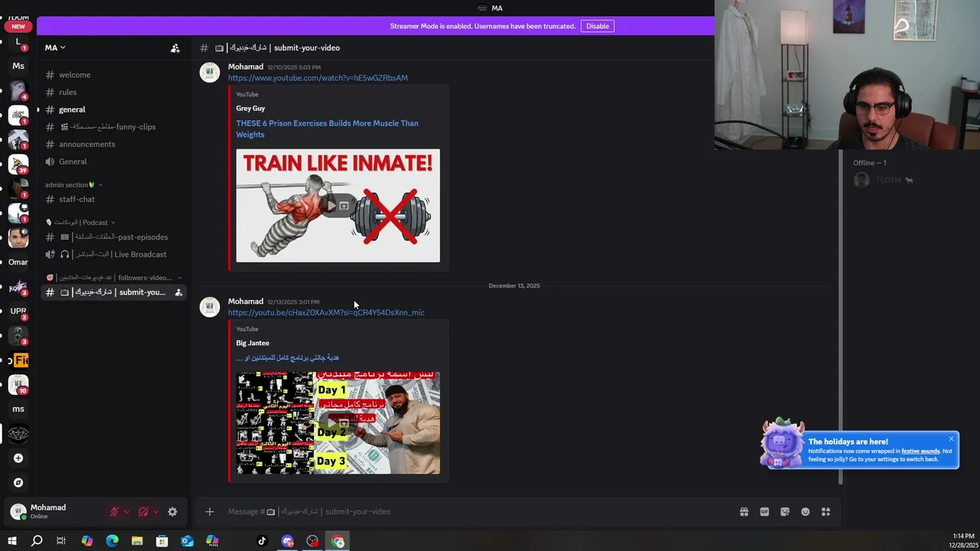Toggle headphone deafen in user panel
The width and height of the screenshot is (980, 551).
point(143,512)
